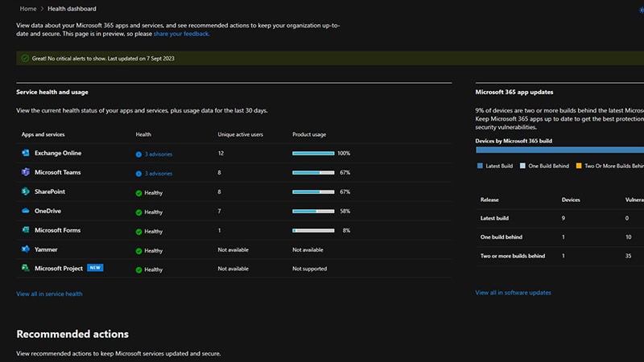Open View all in service health
Image resolution: width=644 pixels, height=362 pixels.
(x=49, y=294)
